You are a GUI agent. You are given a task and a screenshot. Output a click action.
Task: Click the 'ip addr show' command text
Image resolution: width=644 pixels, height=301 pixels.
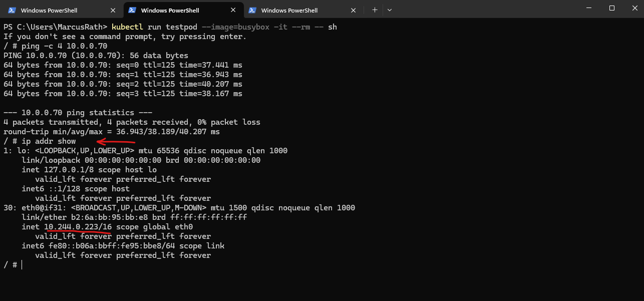(x=49, y=141)
